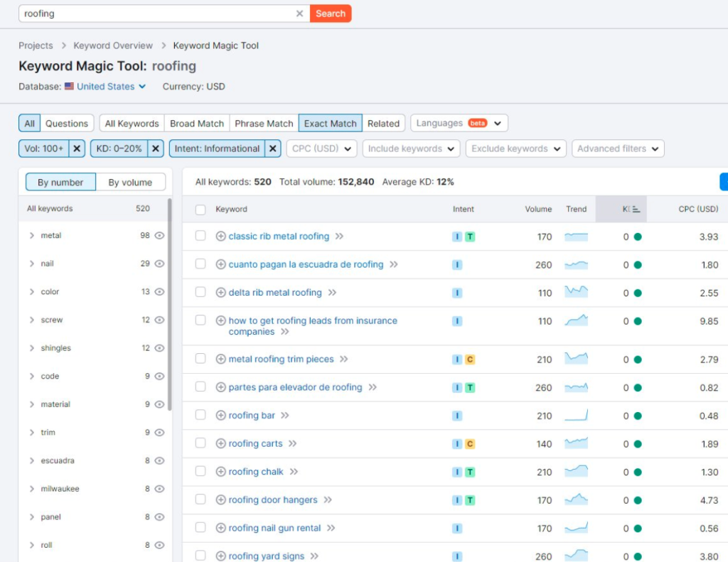Remove the Intent: Informational filter
The width and height of the screenshot is (728, 562).
click(x=273, y=148)
